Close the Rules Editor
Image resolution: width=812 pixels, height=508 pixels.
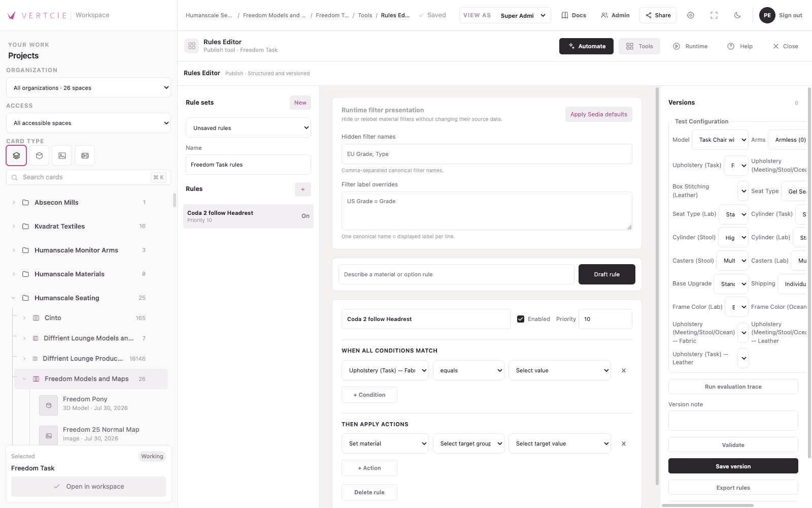[x=785, y=46]
